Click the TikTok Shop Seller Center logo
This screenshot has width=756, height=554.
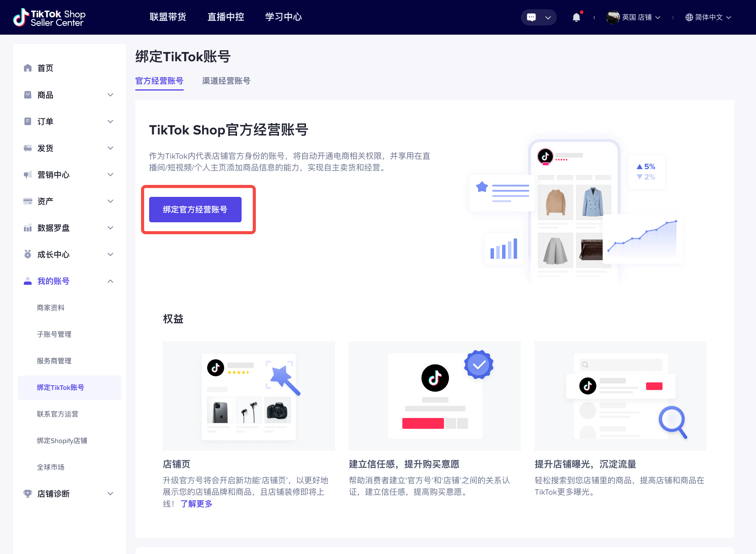pyautogui.click(x=49, y=18)
